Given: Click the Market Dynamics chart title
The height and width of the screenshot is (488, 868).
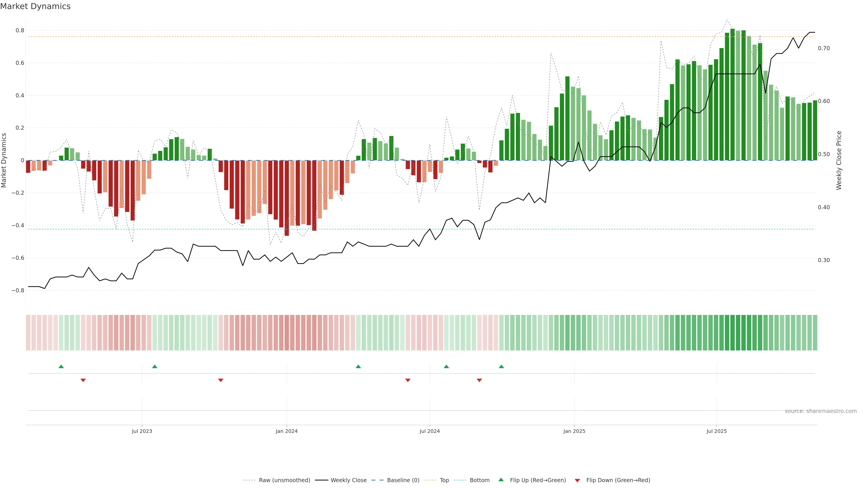Looking at the screenshot, I should click(35, 6).
